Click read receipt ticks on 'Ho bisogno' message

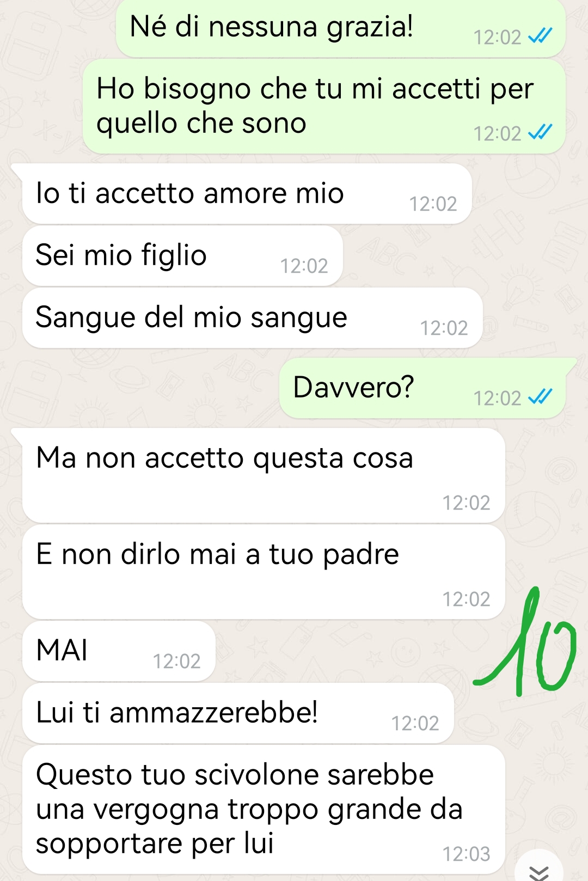point(540,132)
